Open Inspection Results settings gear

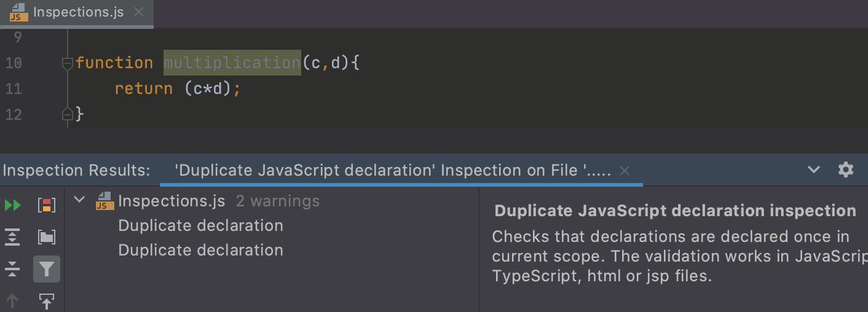[846, 170]
